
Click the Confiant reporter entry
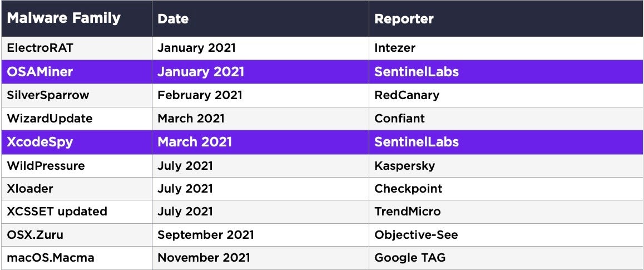point(399,119)
